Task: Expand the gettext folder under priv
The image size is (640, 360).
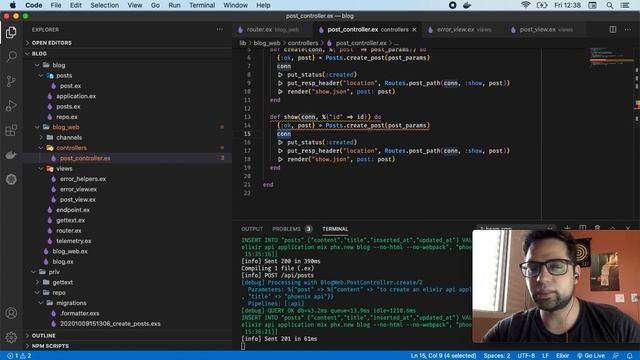Action: (x=62, y=282)
